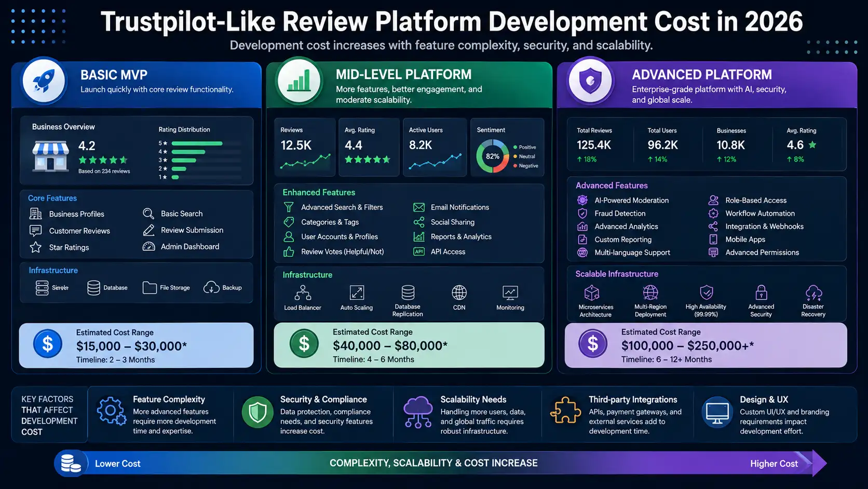868x489 pixels.
Task: Click the Categories & Tags icon
Action: (x=289, y=222)
